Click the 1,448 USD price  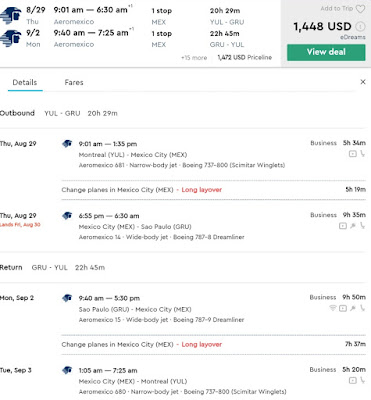coord(322,26)
